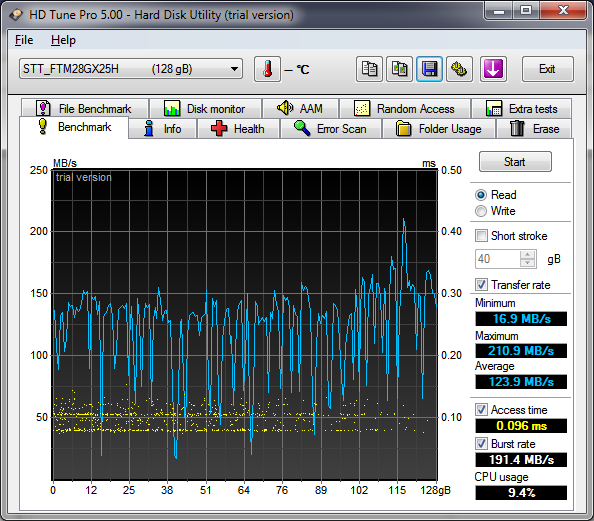This screenshot has height=521, width=594.
Task: Copy info to clipboard icon
Action: coord(369,69)
